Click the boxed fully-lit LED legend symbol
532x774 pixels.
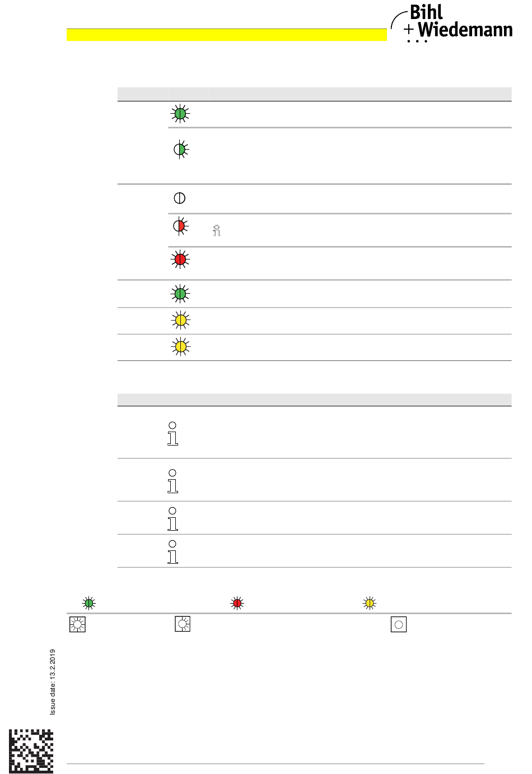(x=77, y=624)
